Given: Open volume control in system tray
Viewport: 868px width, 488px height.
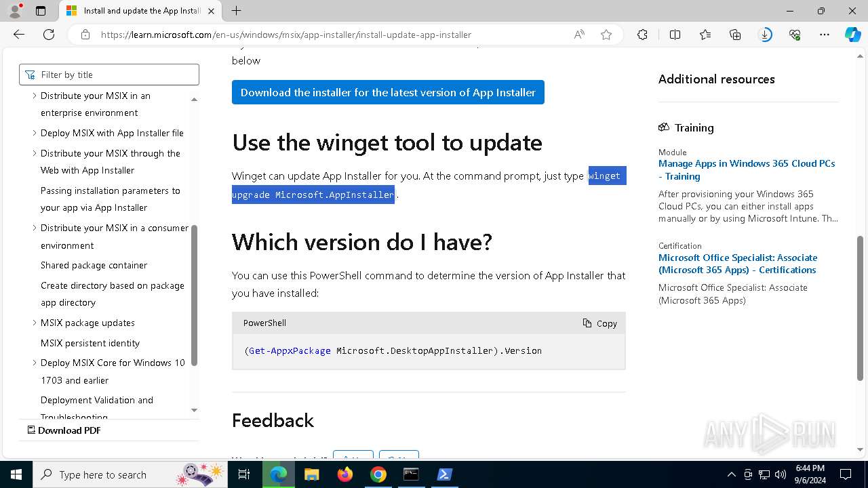Looking at the screenshot, I should [x=780, y=474].
